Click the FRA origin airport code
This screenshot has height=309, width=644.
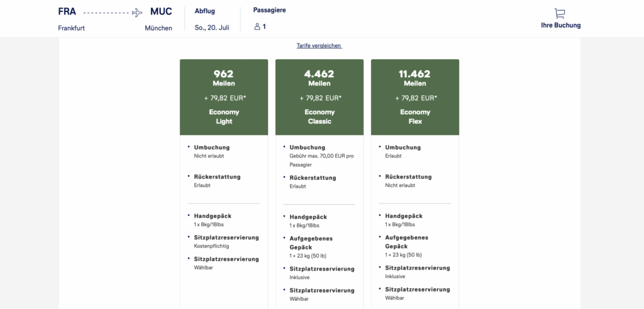67,11
